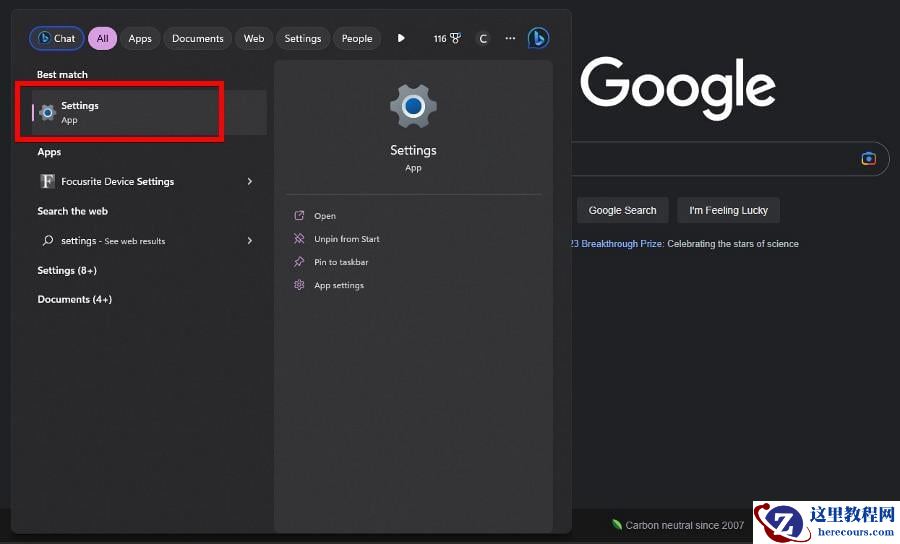Open the Breakthrough Prize link on Google page

[616, 244]
